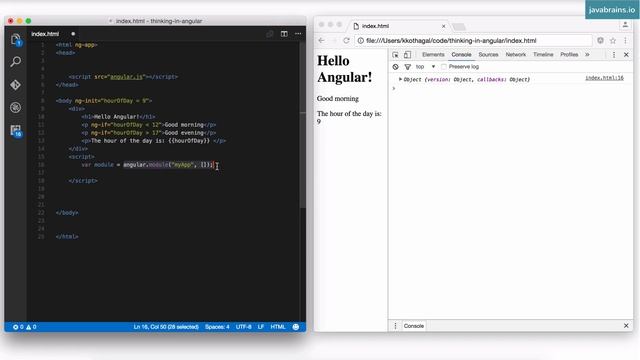Image resolution: width=640 pixels, height=360 pixels.
Task: Toggle the console filter funnel
Action: 407,67
